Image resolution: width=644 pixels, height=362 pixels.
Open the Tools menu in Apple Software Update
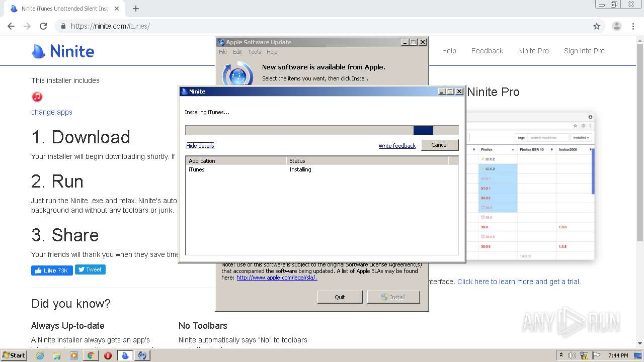tap(255, 52)
